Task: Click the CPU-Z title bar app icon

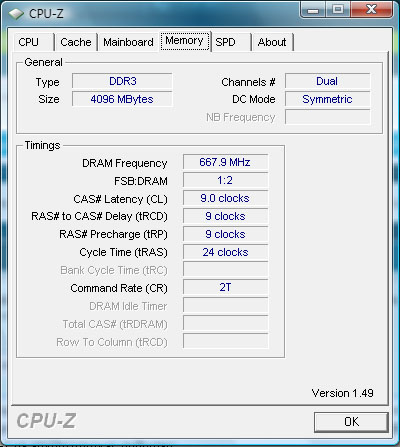Action: pos(16,14)
